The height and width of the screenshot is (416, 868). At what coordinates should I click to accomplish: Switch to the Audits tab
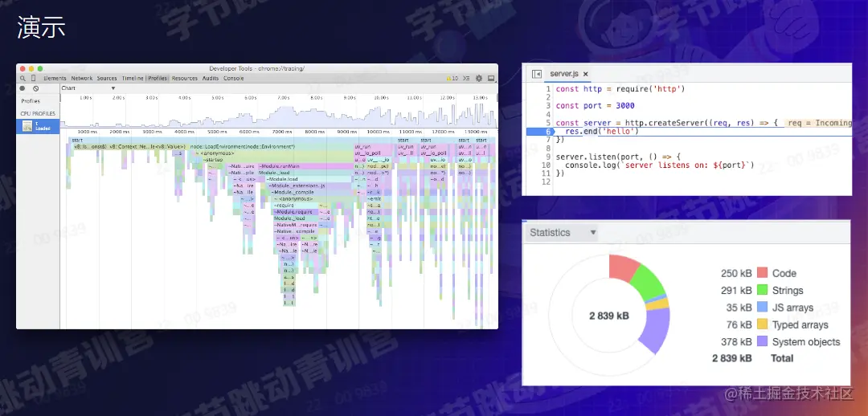[x=211, y=79]
